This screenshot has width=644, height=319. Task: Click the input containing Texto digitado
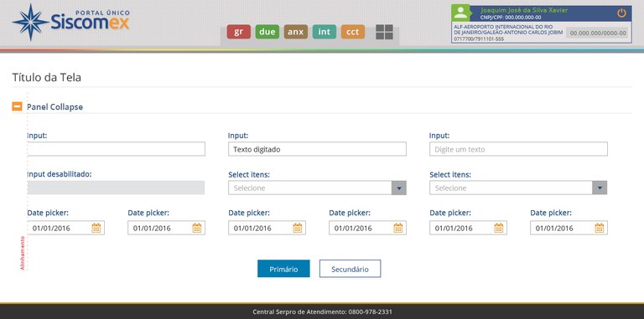[x=317, y=149]
